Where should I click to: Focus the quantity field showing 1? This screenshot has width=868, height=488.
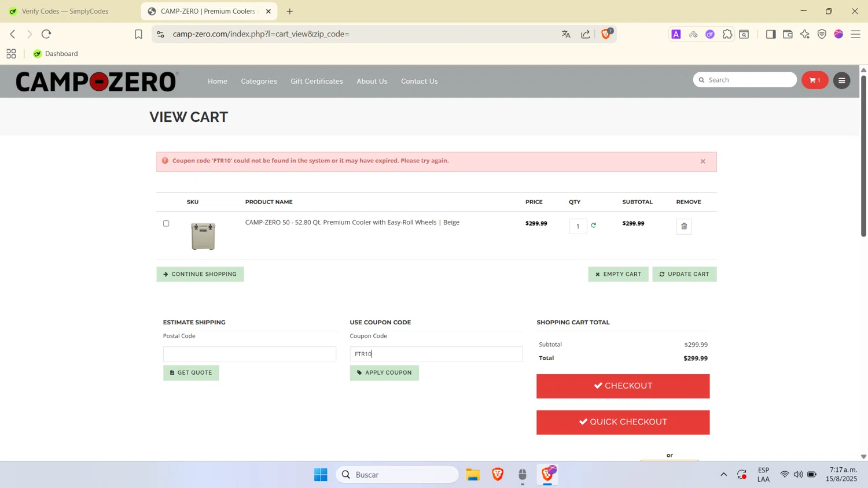(x=578, y=226)
